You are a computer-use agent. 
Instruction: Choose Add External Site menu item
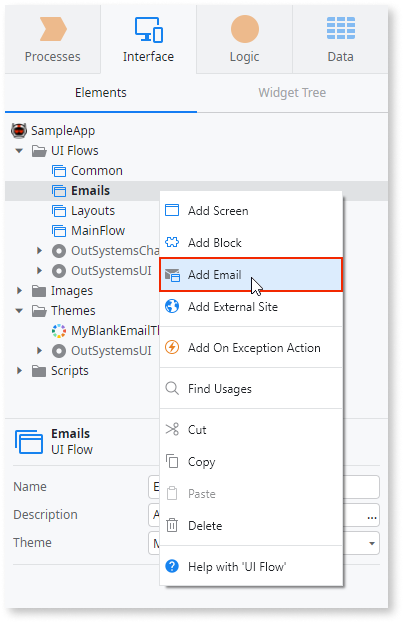tap(251, 307)
